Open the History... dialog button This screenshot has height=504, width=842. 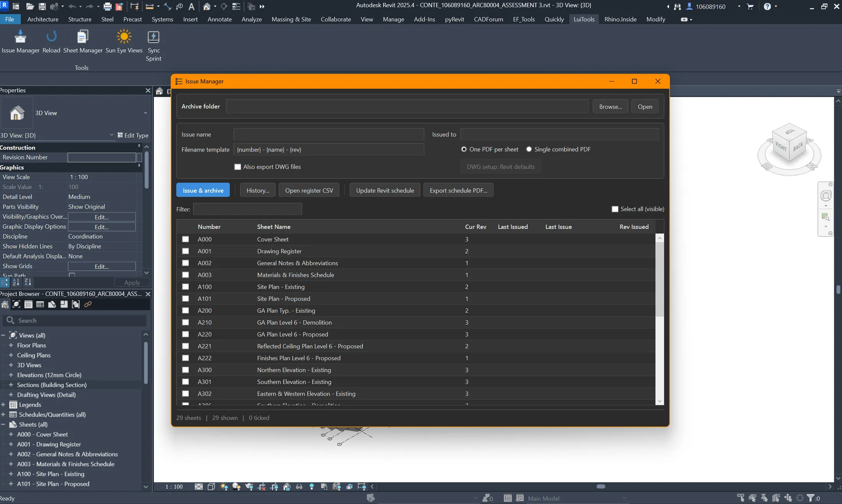point(258,190)
